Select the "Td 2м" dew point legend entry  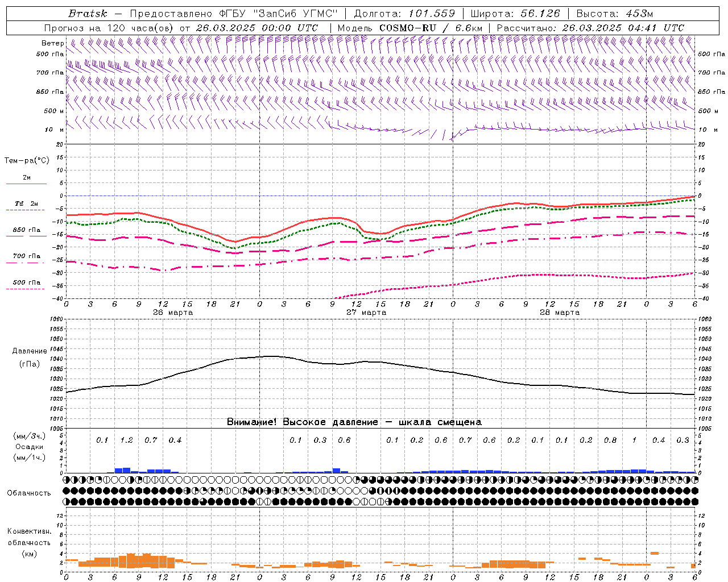tap(26, 203)
